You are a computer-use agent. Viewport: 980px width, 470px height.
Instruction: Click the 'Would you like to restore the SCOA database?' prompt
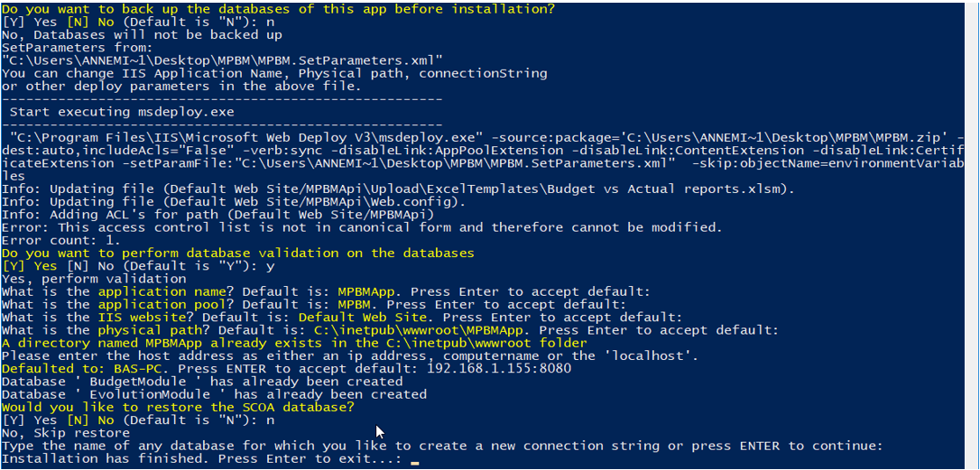(x=178, y=407)
